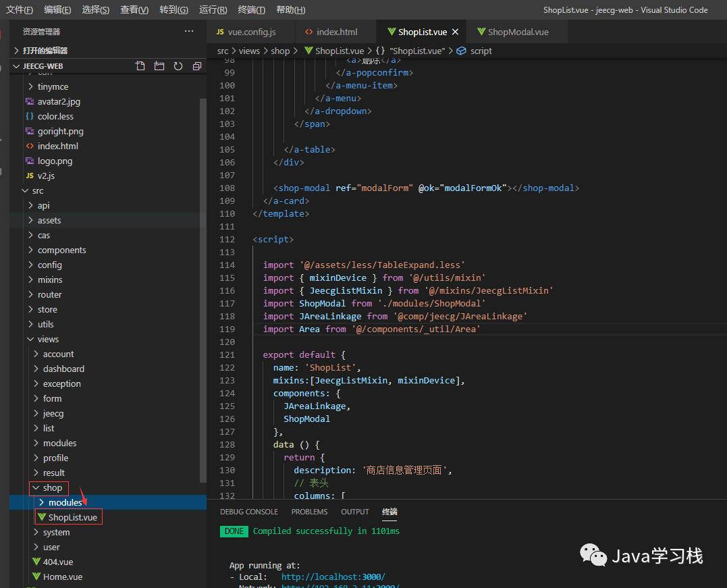The image size is (727, 588).
Task: Open the 终端(T) menu
Action: tap(251, 9)
